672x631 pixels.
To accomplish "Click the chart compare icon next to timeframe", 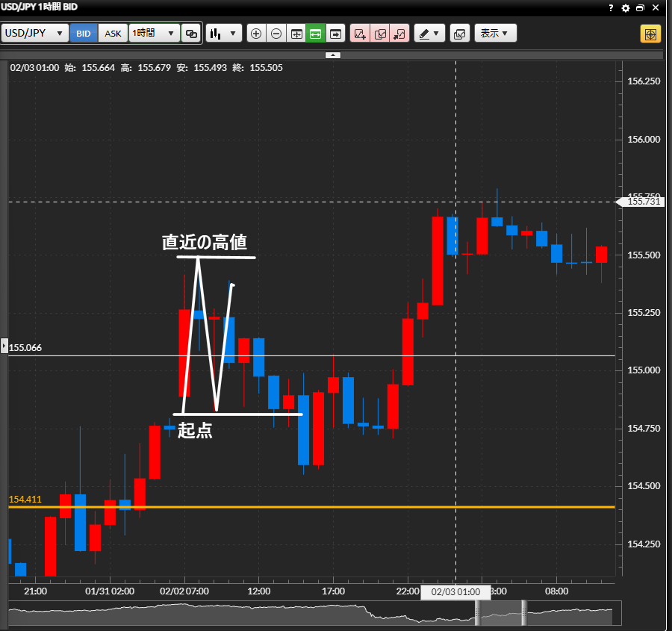I will (191, 34).
